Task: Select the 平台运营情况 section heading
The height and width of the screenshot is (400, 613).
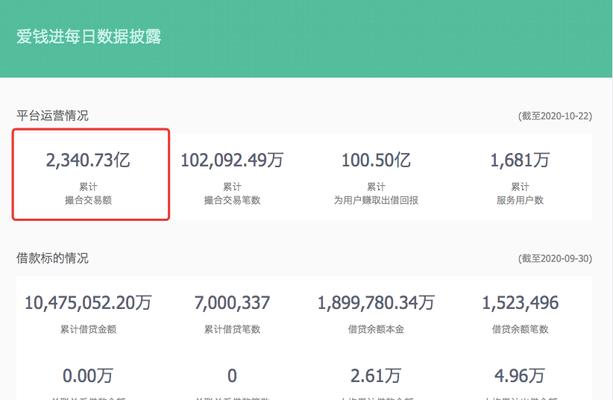Action: (52, 116)
